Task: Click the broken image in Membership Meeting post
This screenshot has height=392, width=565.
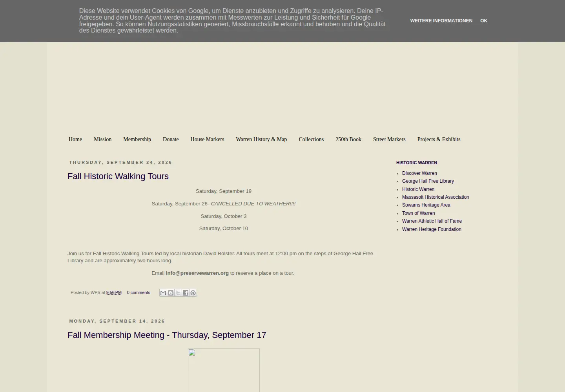Action: pyautogui.click(x=224, y=370)
